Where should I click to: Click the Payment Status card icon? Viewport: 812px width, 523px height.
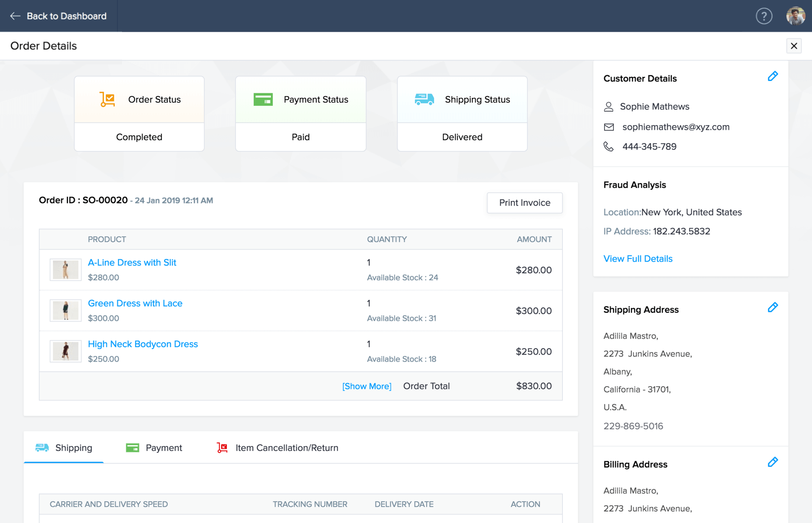pos(263,99)
